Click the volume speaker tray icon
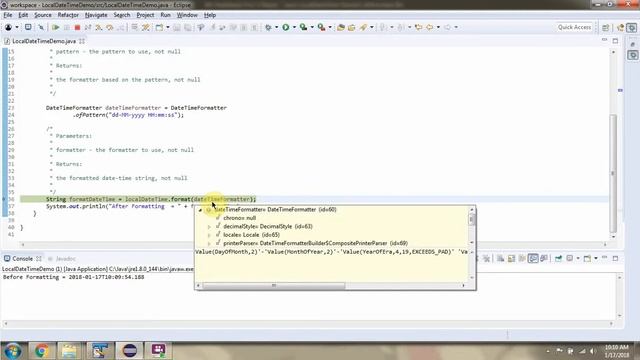Screen dimensions: 640x360 click(x=592, y=351)
